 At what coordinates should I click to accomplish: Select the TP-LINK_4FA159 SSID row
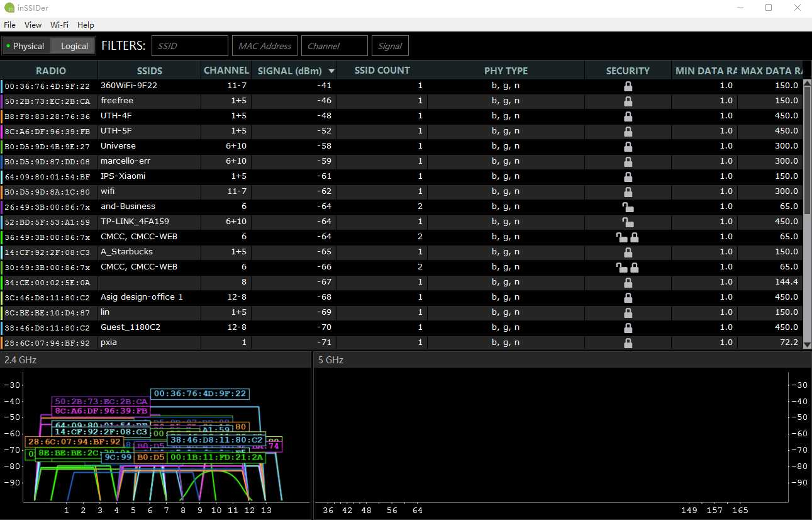(x=402, y=222)
